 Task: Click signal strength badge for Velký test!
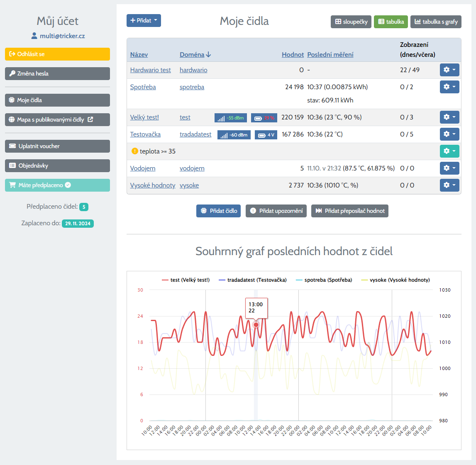tap(230, 118)
